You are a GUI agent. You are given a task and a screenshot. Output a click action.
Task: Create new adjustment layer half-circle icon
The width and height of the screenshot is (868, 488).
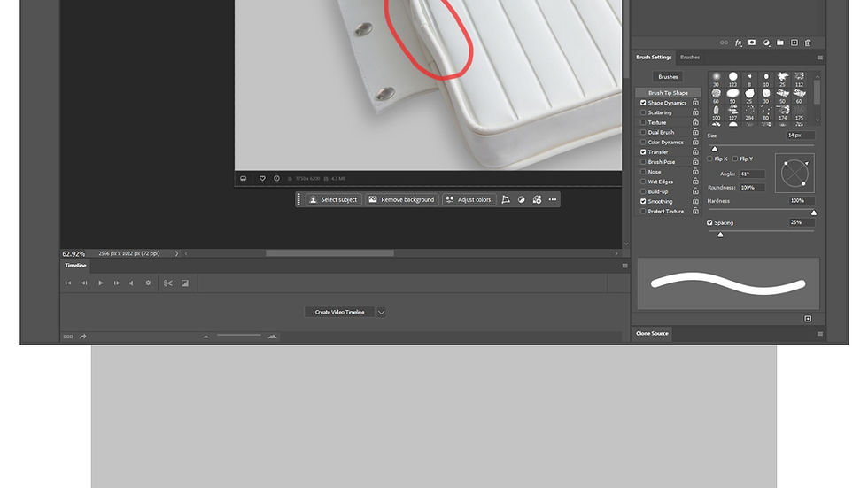click(x=766, y=43)
